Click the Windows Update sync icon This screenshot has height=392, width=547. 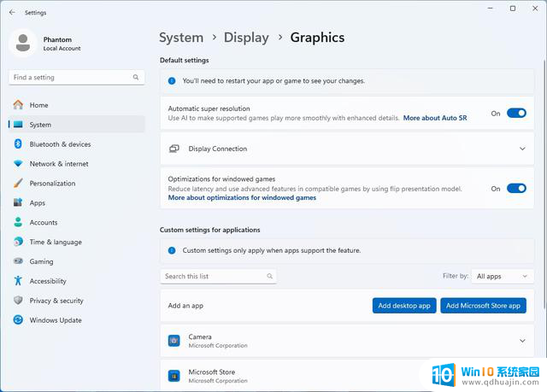click(x=18, y=319)
